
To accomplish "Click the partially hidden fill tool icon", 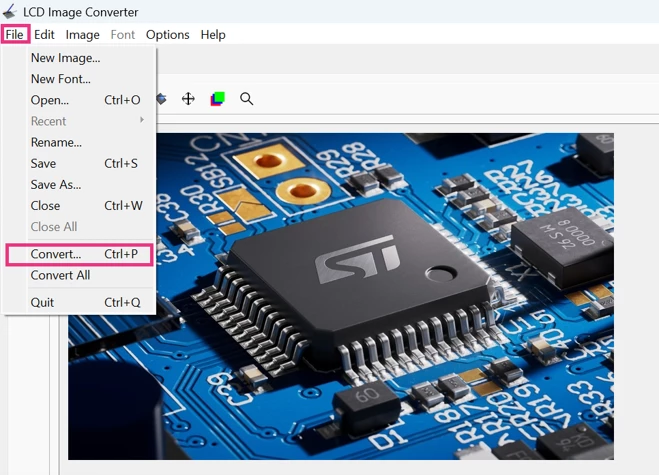I will [162, 99].
